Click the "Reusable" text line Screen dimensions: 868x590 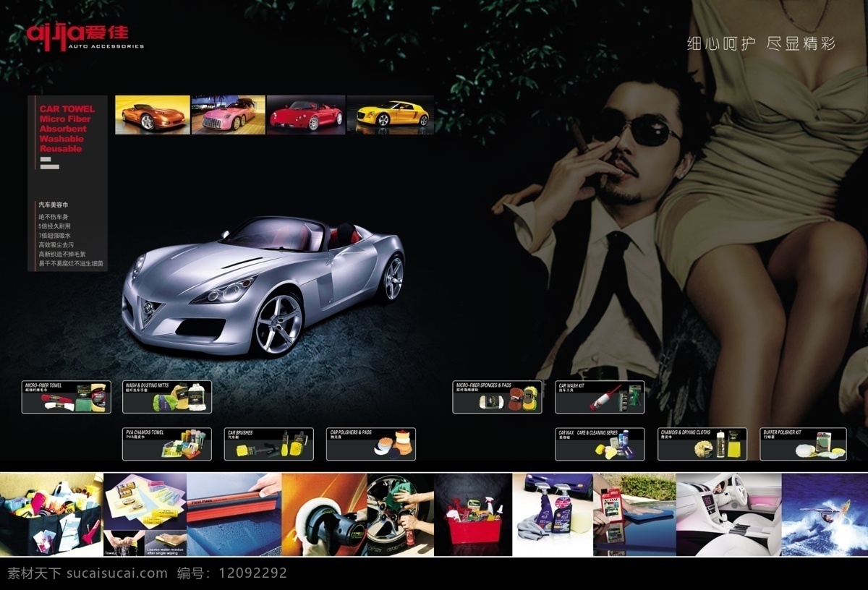click(x=61, y=149)
